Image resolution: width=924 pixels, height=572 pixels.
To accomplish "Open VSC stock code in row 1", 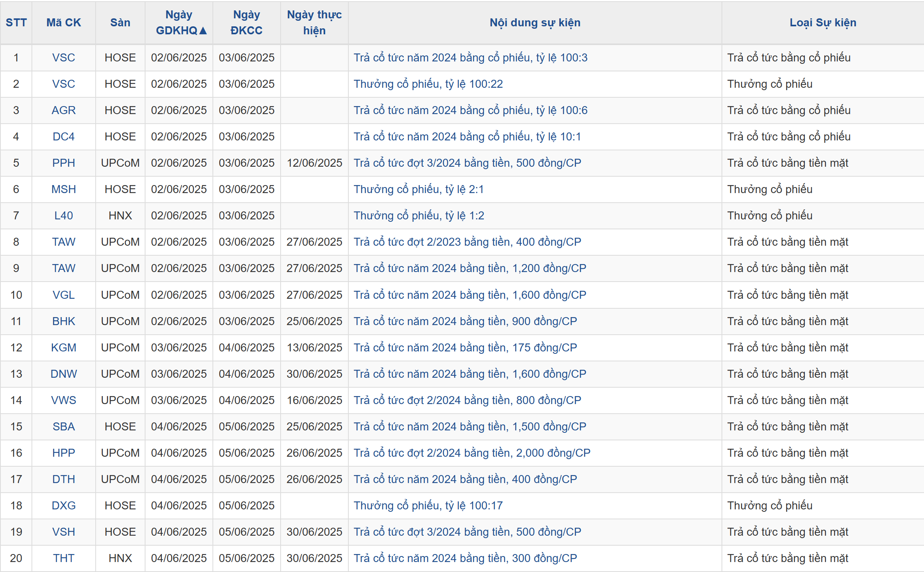I will click(x=64, y=57).
